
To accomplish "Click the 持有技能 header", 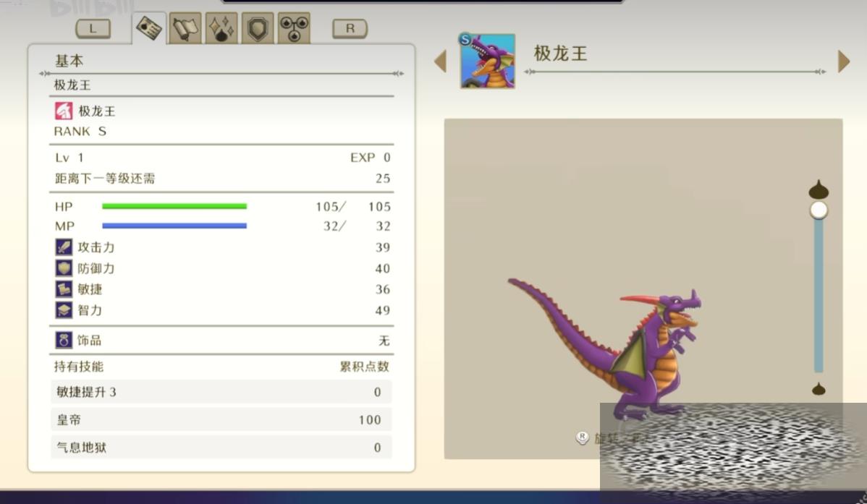I will coord(78,367).
